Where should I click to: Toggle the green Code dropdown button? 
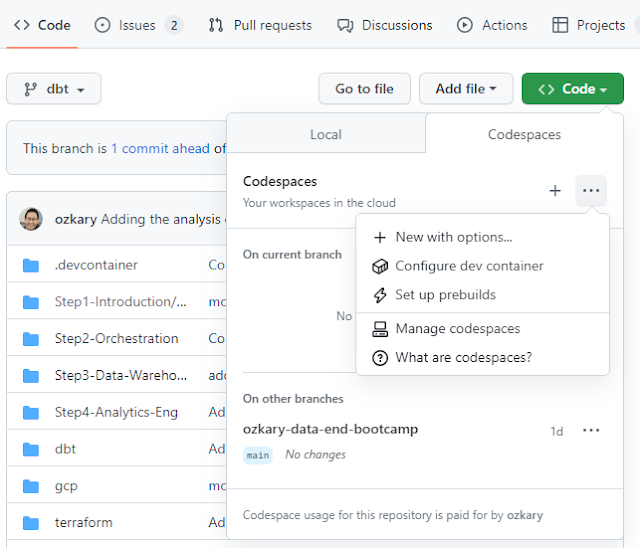(573, 89)
